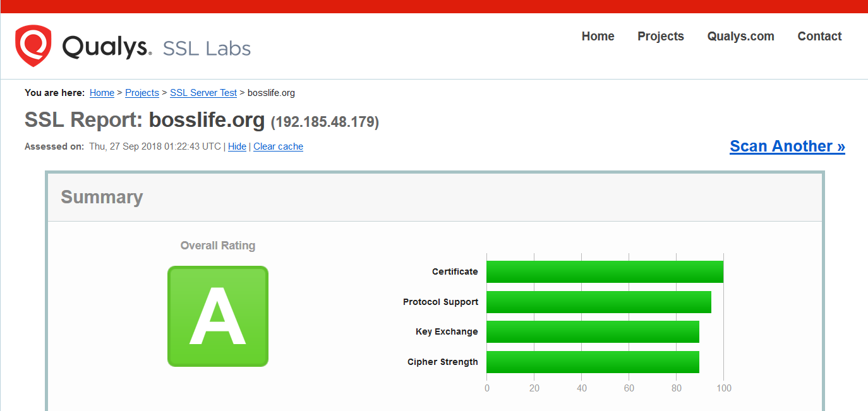Screen dimensions: 868x411
Task: Click the Protocol Support score bar
Action: tap(598, 302)
